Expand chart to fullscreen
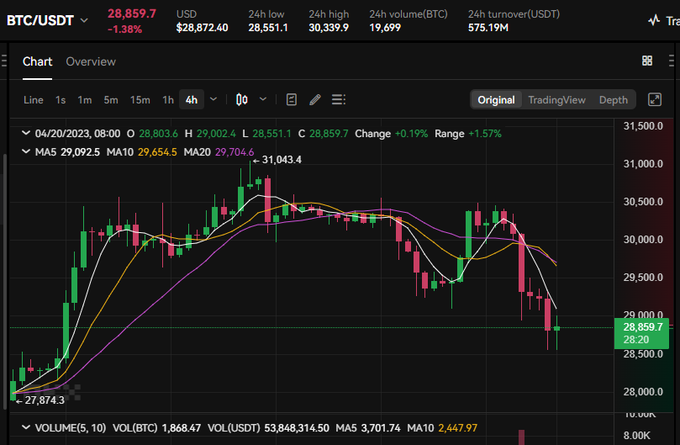680x445 pixels. (654, 100)
